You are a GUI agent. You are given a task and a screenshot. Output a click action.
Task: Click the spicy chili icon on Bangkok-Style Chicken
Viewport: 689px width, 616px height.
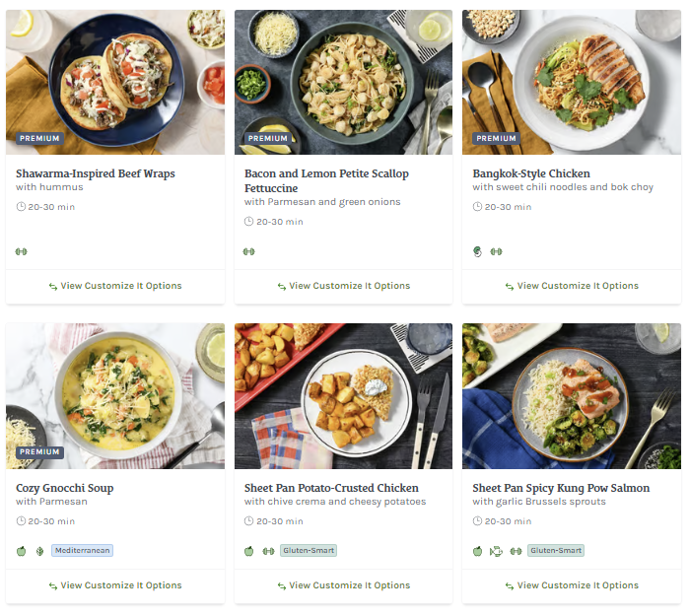(x=478, y=251)
